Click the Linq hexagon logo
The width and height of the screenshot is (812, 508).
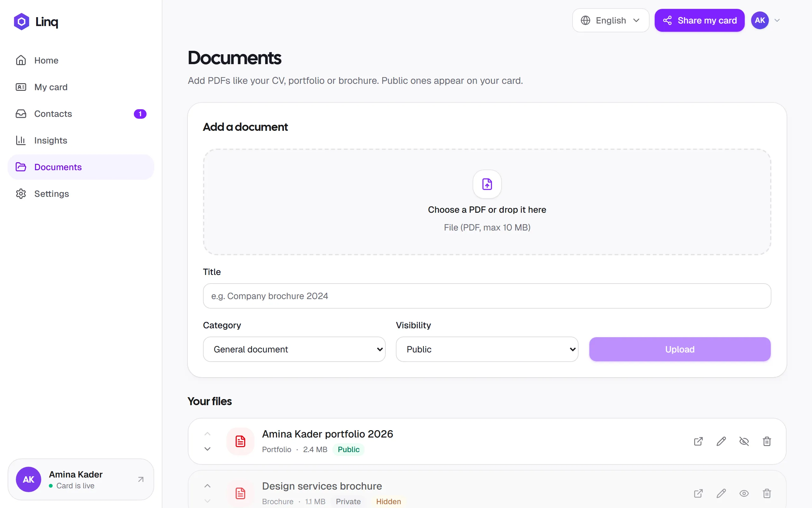(x=22, y=22)
